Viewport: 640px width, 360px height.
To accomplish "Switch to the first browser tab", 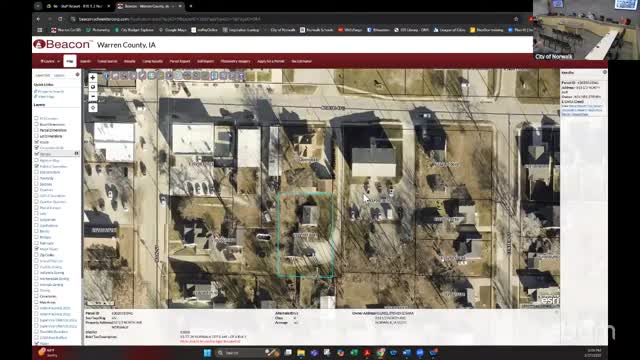I will click(78, 6).
